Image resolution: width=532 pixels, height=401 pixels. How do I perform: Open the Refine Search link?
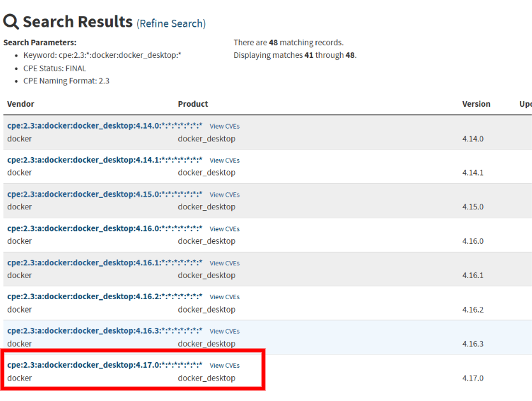[x=171, y=23]
